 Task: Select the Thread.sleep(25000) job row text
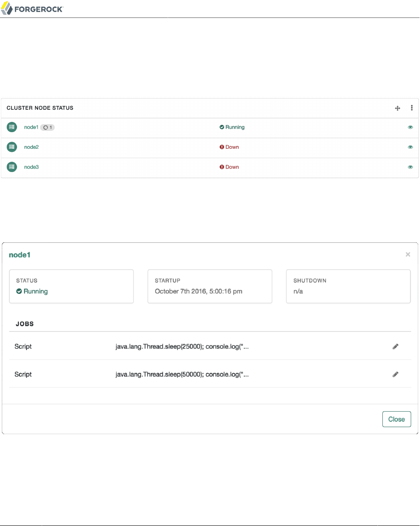click(182, 346)
